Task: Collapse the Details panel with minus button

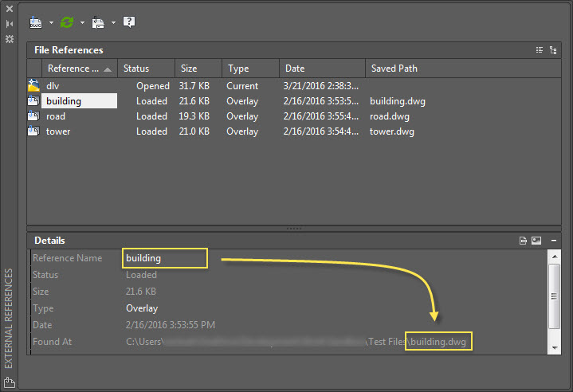Action: pyautogui.click(x=554, y=241)
